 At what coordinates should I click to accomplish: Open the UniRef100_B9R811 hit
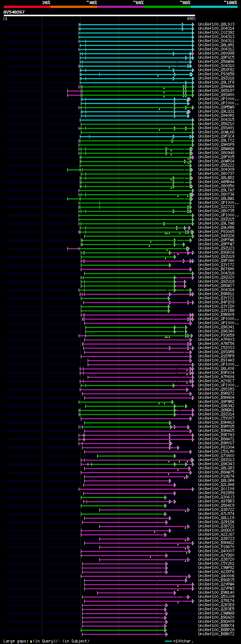(x=217, y=294)
